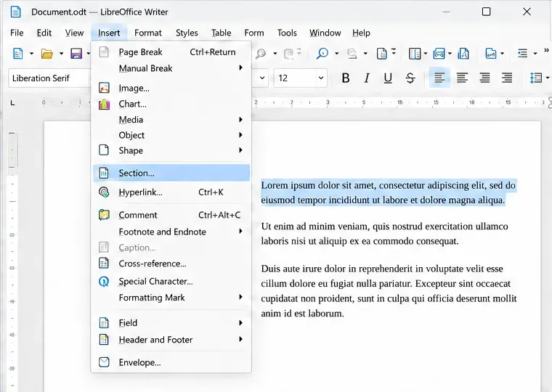Click the toolbar overflow chevron at right
Image resolution: width=552 pixels, height=392 pixels.
(546, 51)
